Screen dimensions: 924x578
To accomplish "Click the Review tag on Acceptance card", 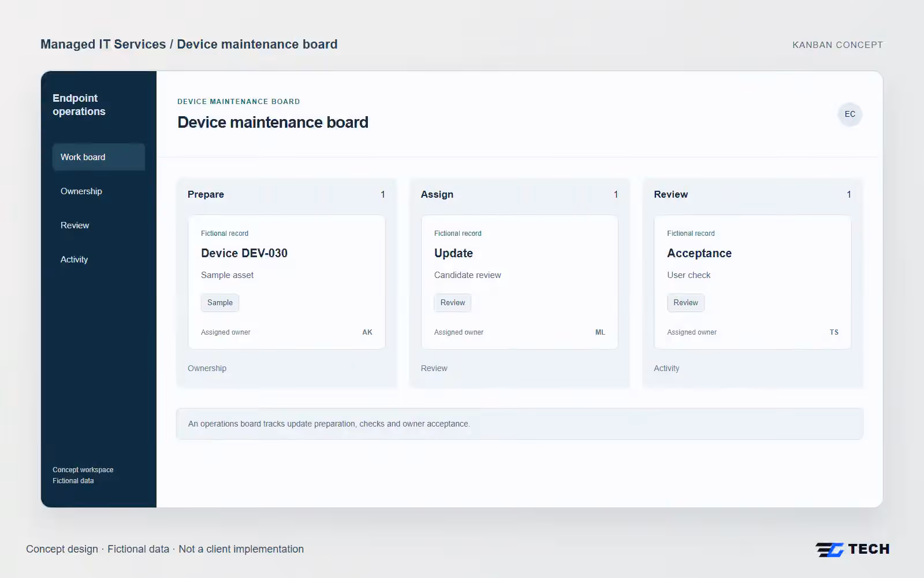I will coord(685,303).
